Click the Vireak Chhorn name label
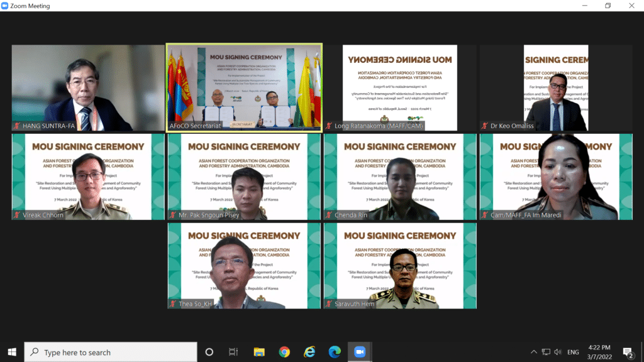644x362 pixels. [43, 215]
